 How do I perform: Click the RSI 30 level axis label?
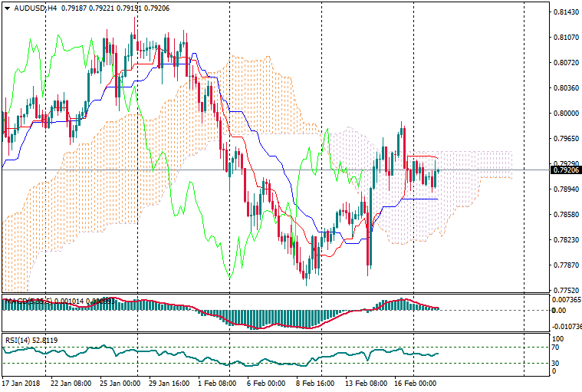coord(557,363)
